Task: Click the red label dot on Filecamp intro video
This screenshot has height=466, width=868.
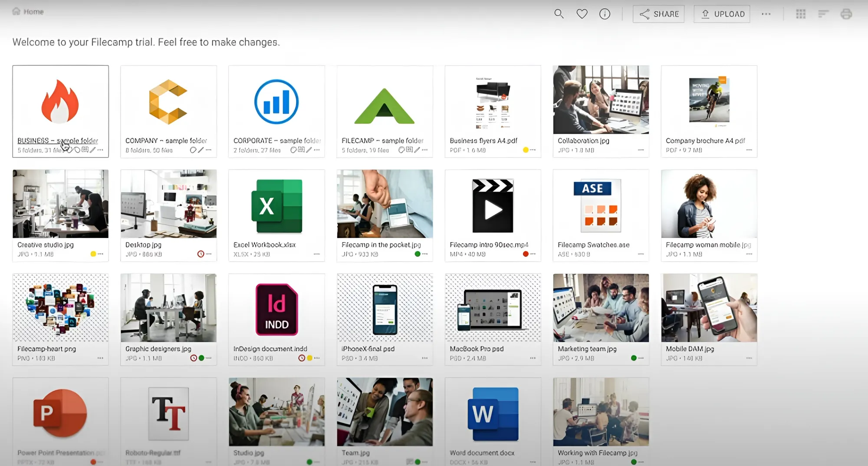Action: tap(526, 254)
